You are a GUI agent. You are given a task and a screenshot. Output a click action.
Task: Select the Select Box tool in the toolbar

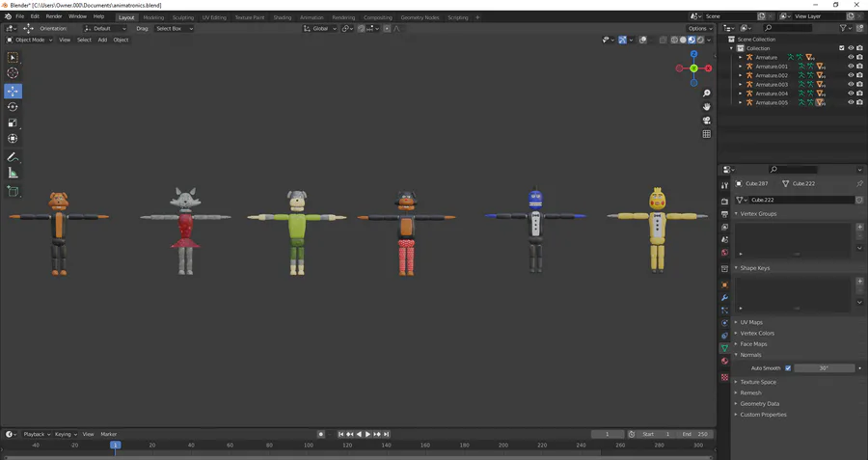pos(13,58)
